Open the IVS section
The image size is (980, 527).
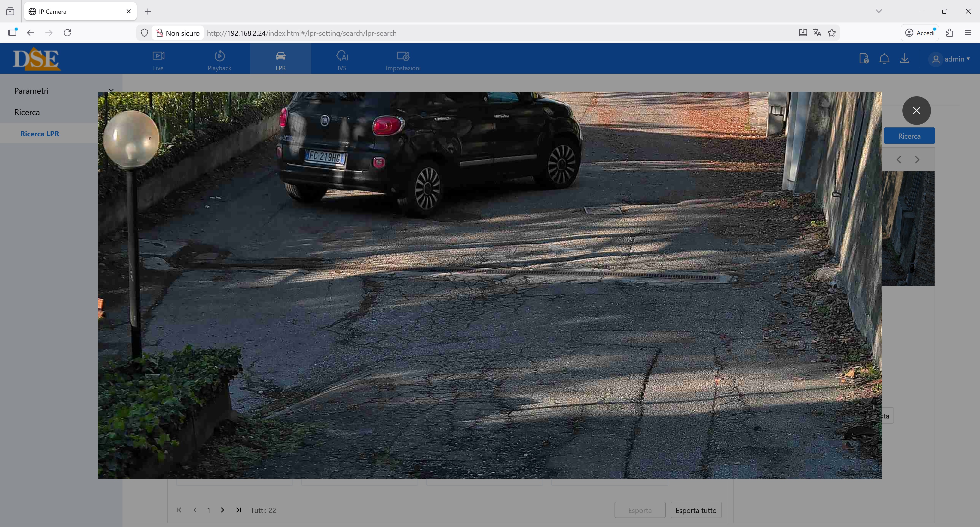point(342,60)
